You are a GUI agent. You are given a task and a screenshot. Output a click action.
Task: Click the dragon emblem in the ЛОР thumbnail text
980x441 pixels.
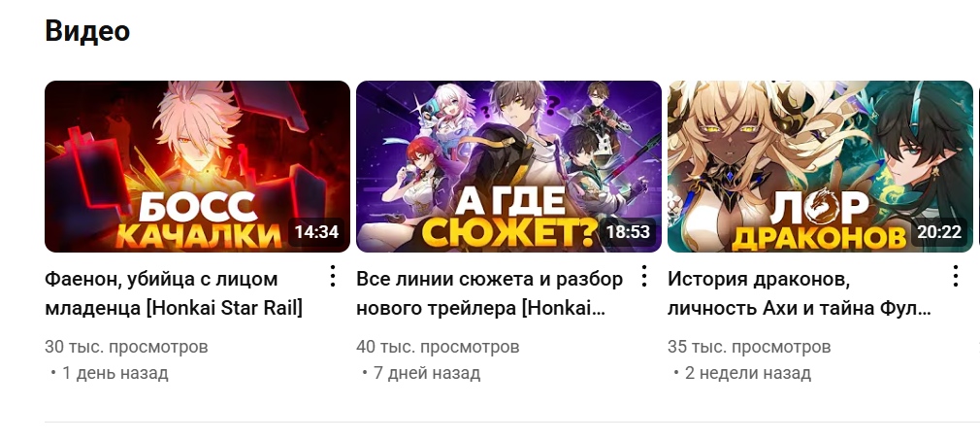point(820,208)
